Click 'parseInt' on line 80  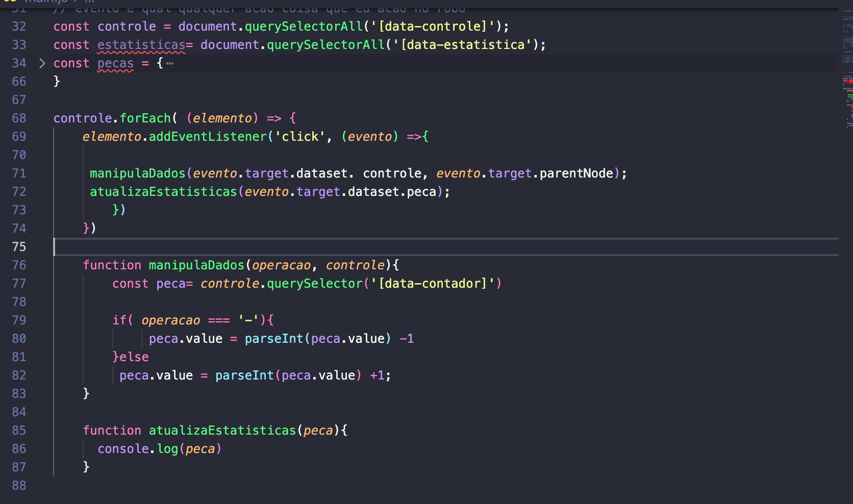(274, 339)
